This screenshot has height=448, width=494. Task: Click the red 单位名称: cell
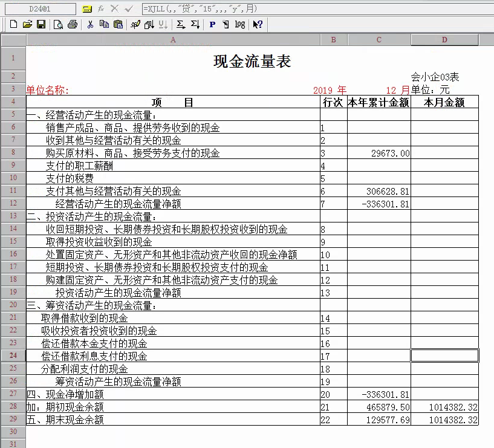point(48,90)
